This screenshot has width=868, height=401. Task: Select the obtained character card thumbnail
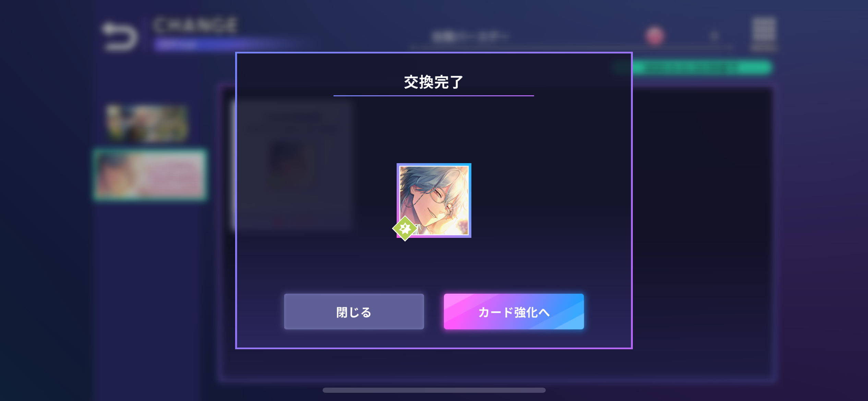tap(434, 200)
